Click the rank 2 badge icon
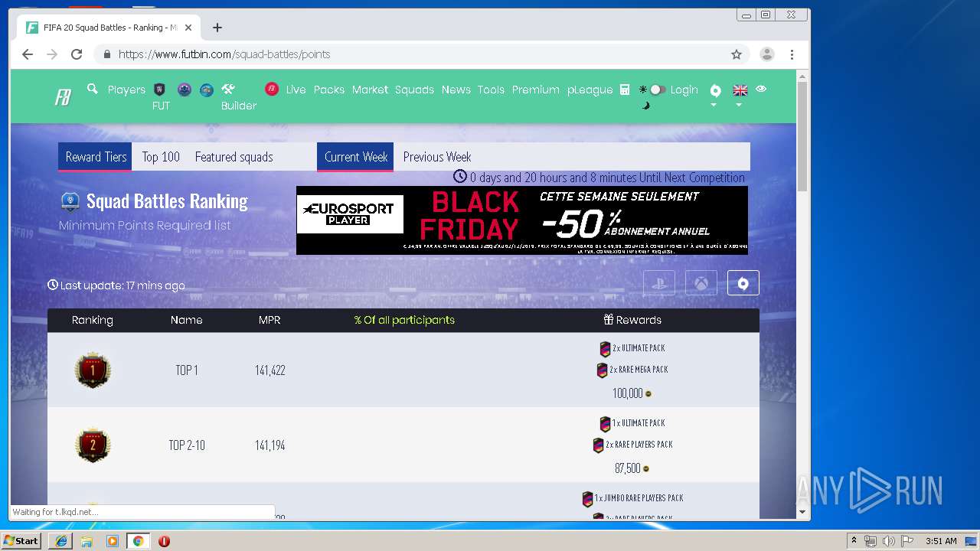This screenshot has height=551, width=980. point(93,445)
